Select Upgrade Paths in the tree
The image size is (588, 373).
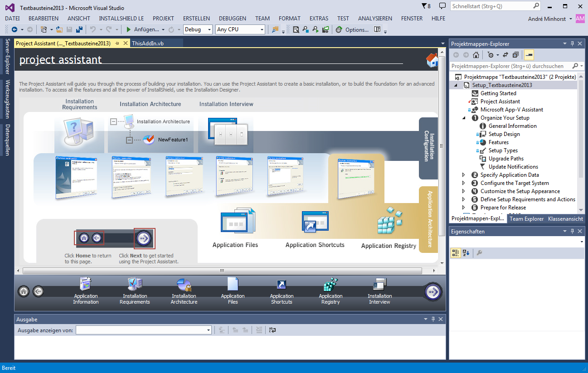pyautogui.click(x=506, y=159)
